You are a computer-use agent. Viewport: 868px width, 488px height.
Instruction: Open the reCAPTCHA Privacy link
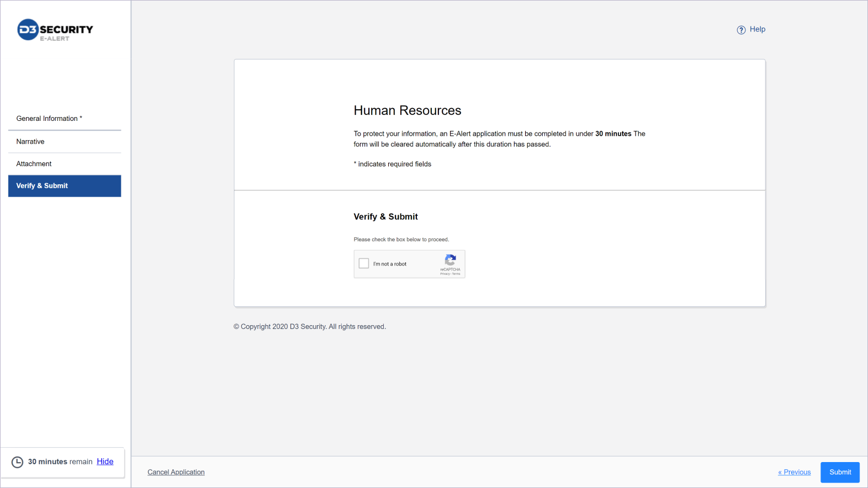[444, 274]
